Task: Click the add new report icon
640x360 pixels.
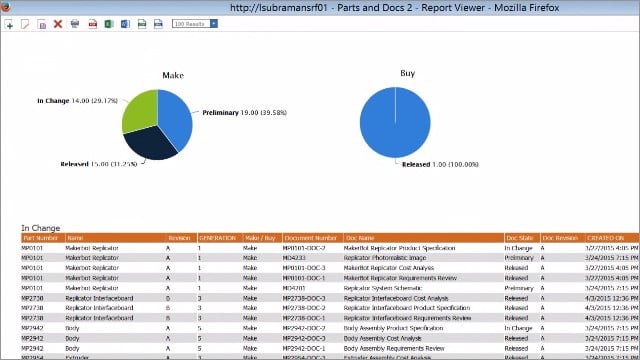Action: pos(9,24)
